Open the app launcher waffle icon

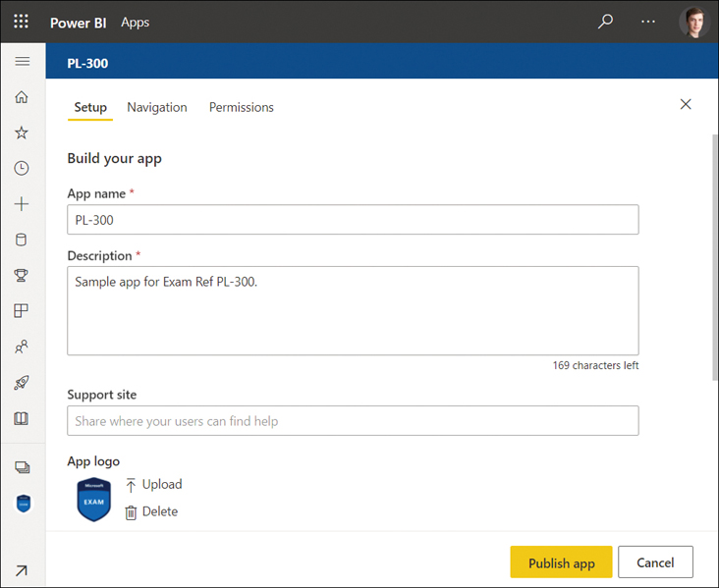21,22
